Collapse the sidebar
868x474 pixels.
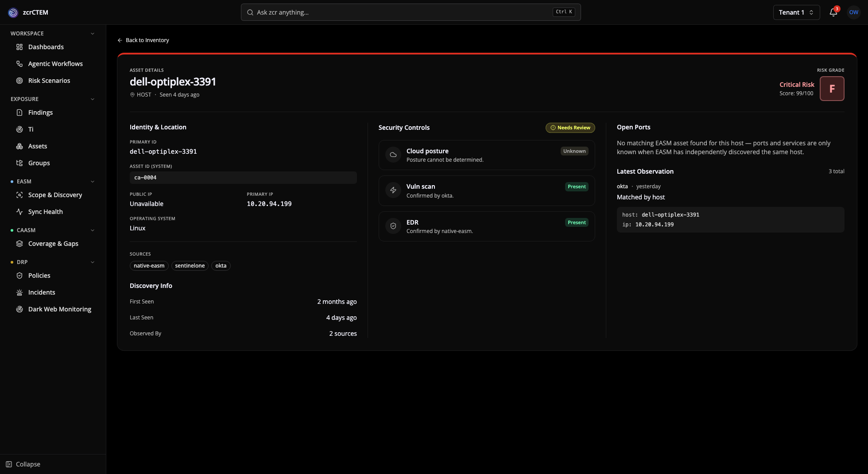[x=23, y=464]
